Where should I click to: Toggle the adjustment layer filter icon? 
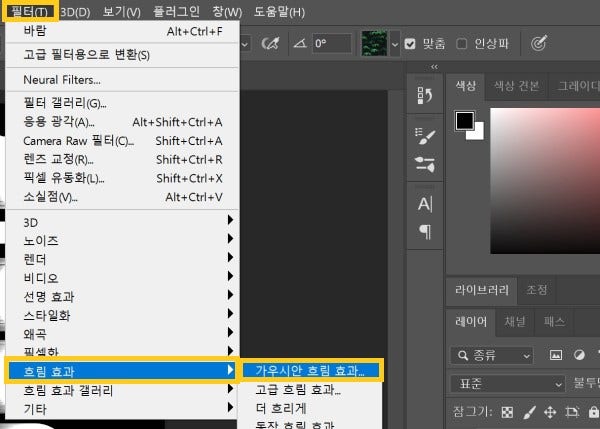579,355
